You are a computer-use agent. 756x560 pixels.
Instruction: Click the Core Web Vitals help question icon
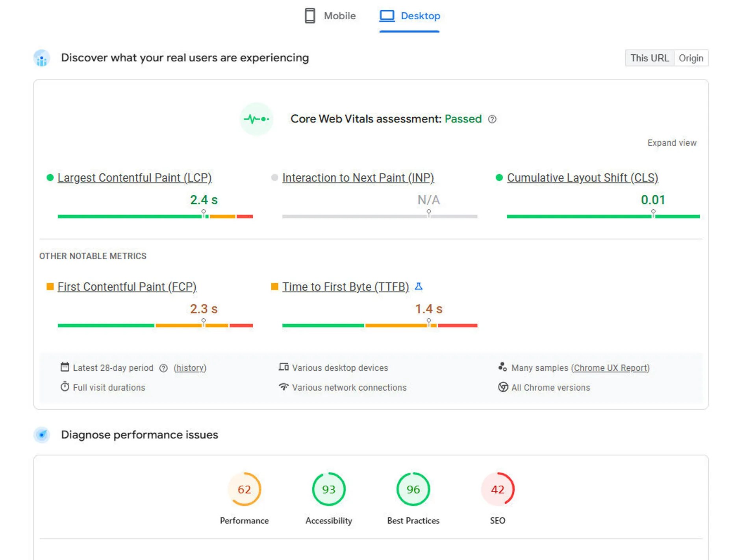[x=492, y=119]
